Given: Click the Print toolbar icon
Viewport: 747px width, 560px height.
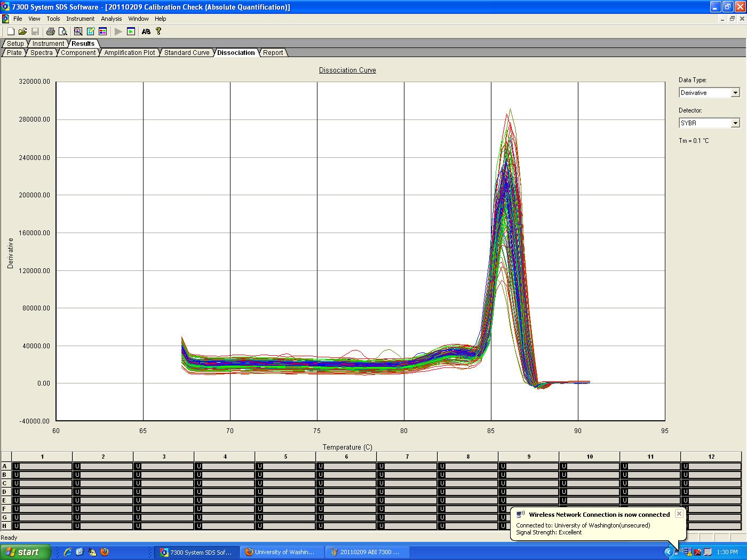Looking at the screenshot, I should point(51,31).
